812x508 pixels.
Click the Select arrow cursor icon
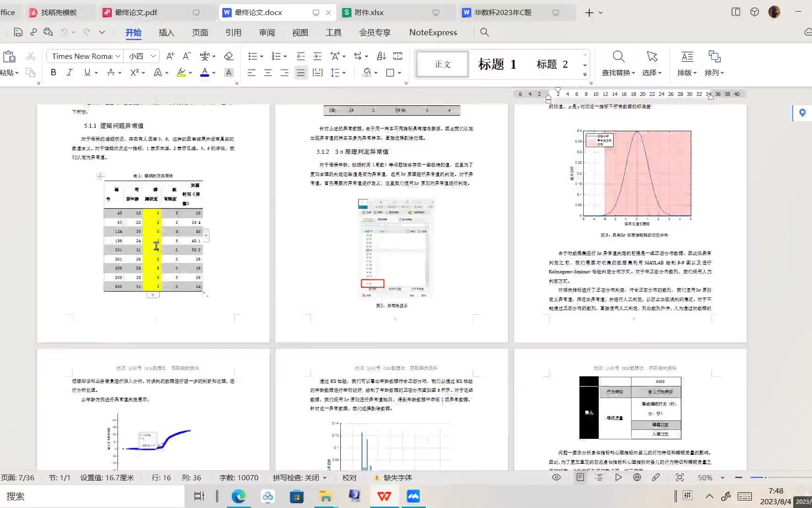pos(652,57)
